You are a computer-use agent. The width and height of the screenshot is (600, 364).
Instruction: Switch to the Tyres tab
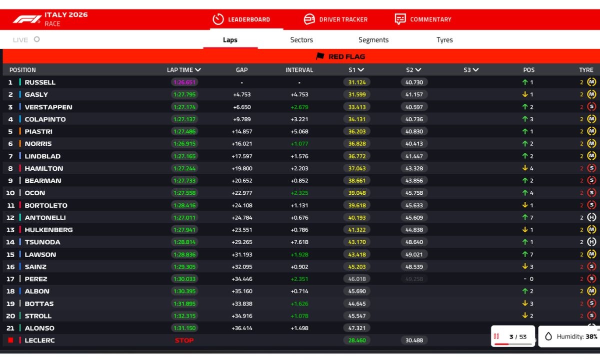[x=444, y=40]
